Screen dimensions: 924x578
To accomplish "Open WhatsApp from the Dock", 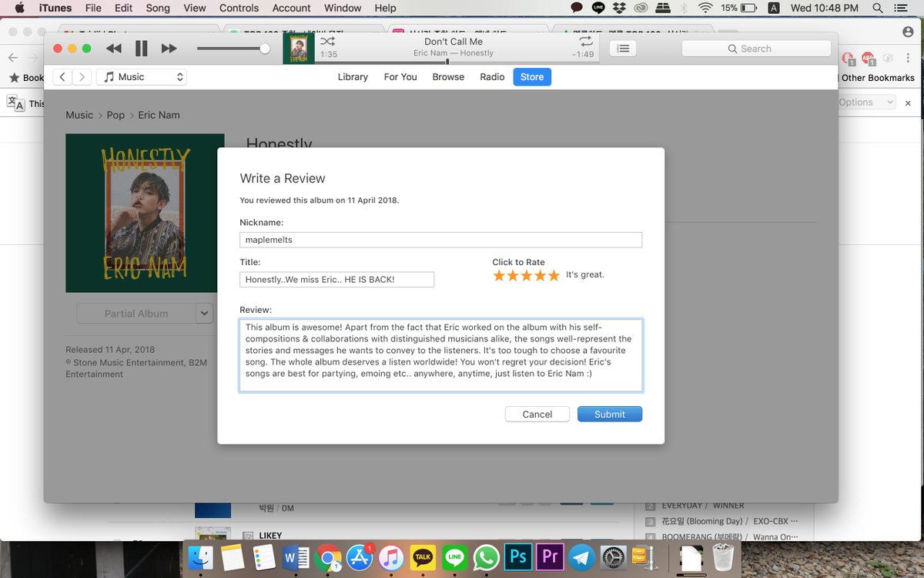I will point(487,556).
